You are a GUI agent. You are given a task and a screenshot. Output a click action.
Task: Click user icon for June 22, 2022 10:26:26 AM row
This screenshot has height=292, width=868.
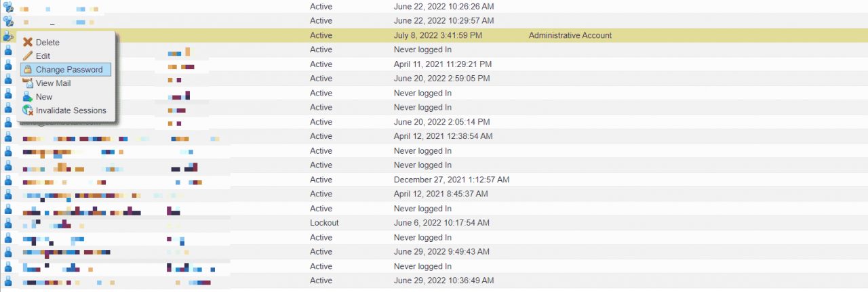[x=8, y=6]
